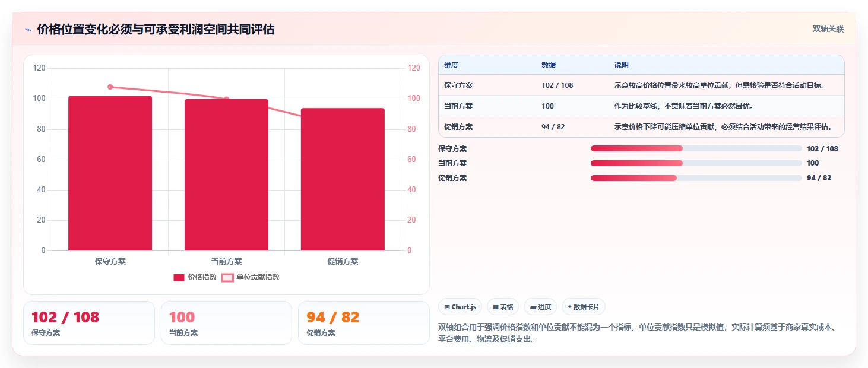Click the 94 / 82 value beside progress bar
868x368 pixels.
point(819,178)
